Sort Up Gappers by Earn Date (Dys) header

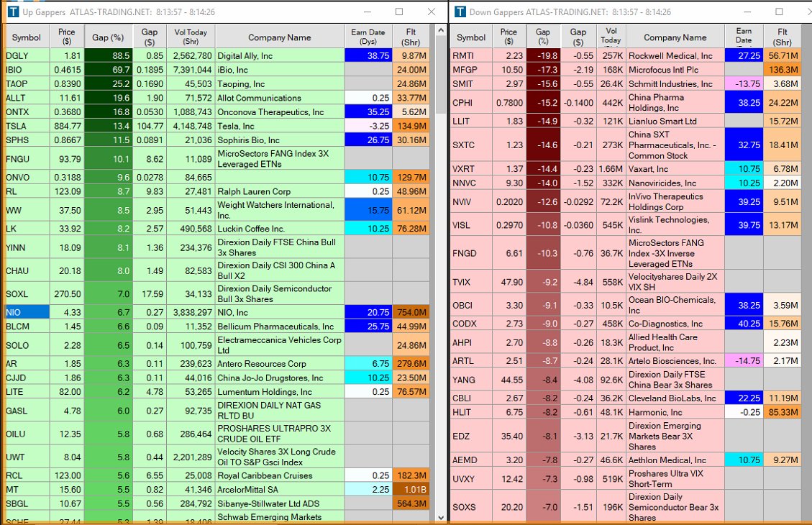pos(368,37)
